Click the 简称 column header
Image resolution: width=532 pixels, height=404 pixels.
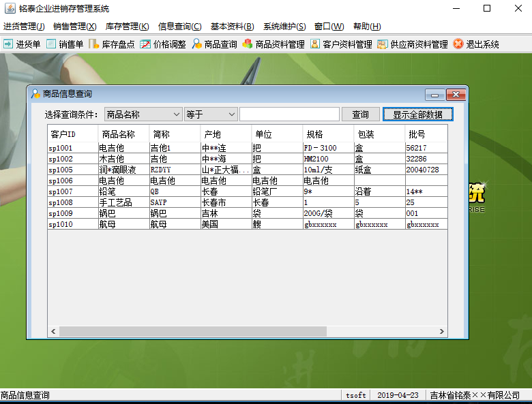coord(175,134)
